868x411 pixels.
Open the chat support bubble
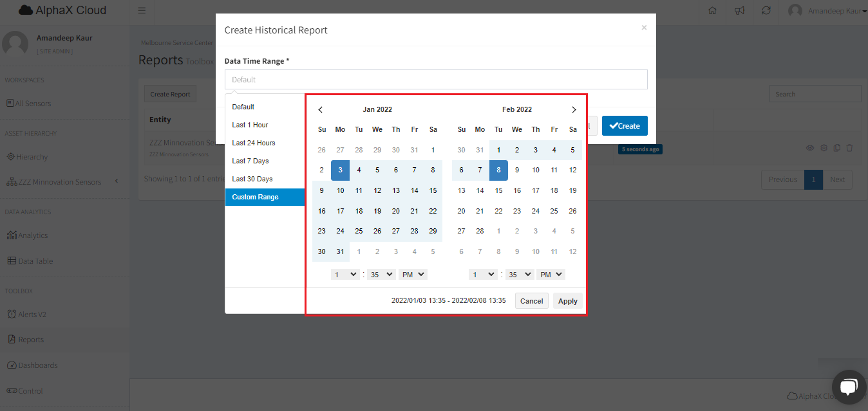tap(848, 386)
